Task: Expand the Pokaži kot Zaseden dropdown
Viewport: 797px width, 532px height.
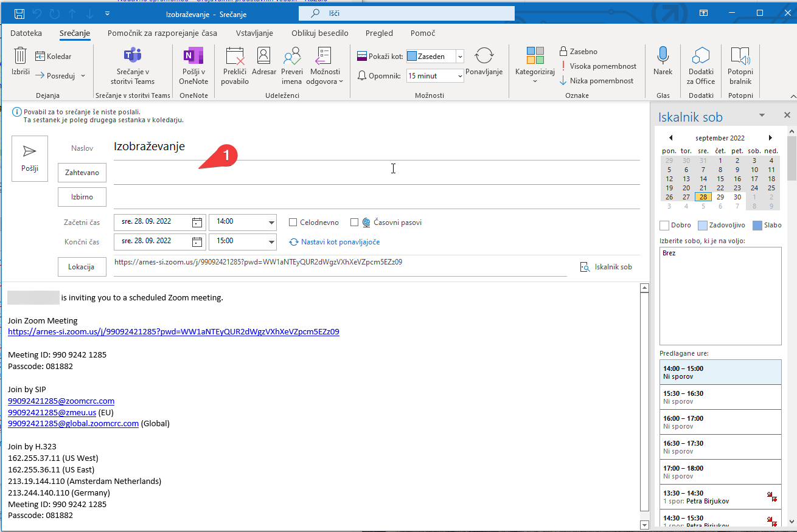Action: pos(459,57)
